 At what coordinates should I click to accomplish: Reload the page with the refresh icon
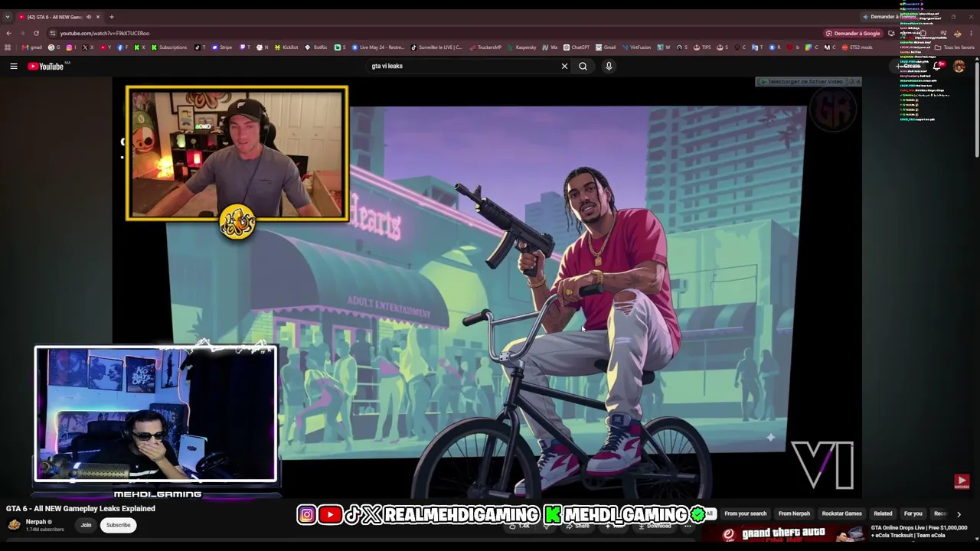(36, 34)
